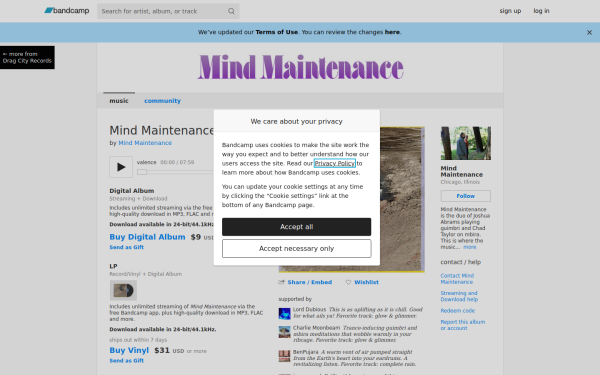600x375 pixels.
Task: Click the sidebar Mind Maintenance artist name
Action: (461, 171)
